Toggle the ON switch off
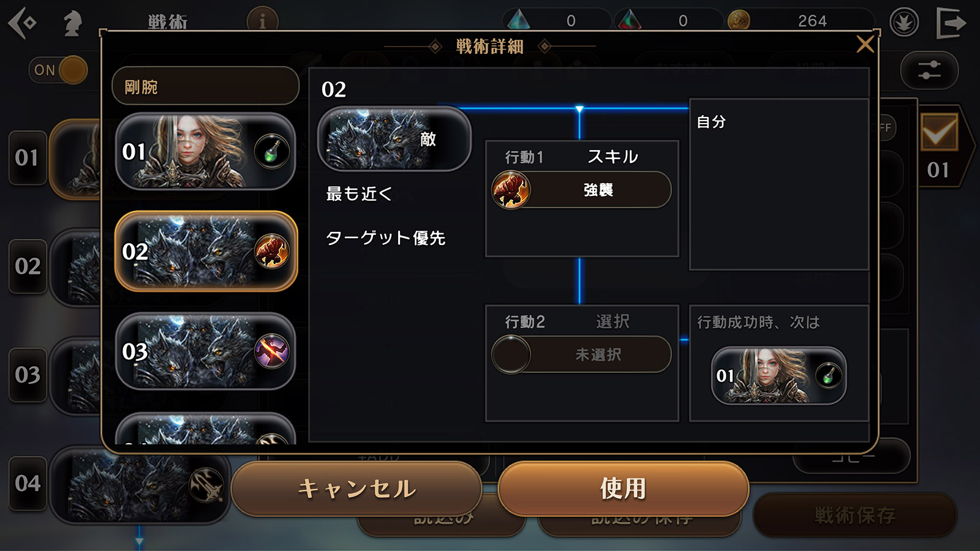The width and height of the screenshot is (980, 551). (x=58, y=70)
